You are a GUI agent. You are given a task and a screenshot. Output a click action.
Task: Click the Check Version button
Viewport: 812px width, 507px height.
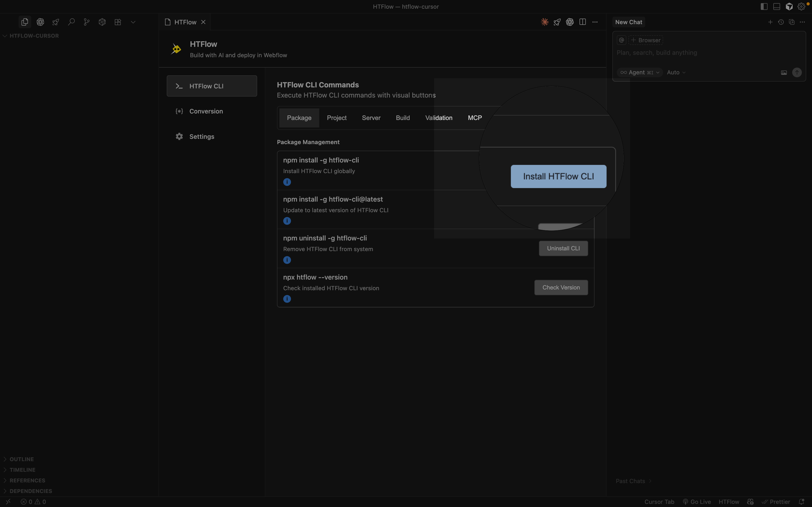pos(561,287)
